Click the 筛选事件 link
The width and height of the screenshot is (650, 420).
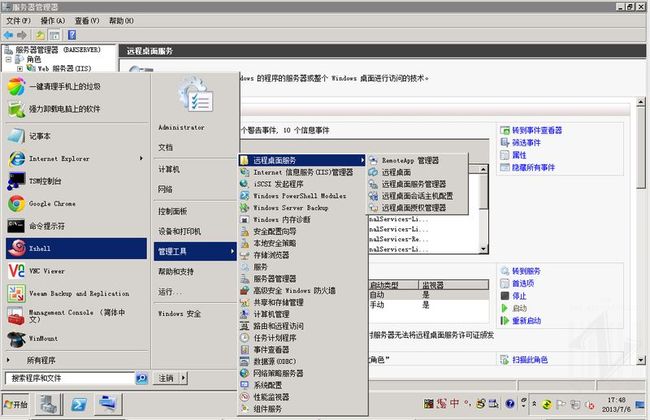click(x=526, y=143)
